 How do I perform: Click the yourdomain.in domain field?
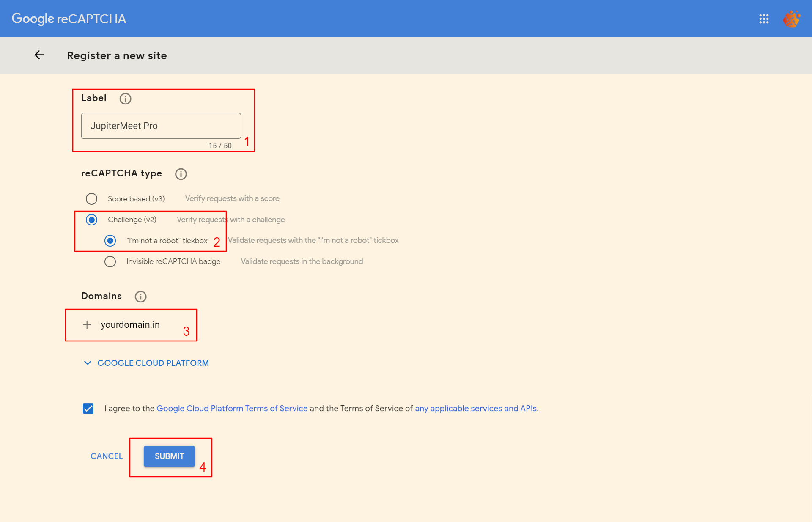pyautogui.click(x=130, y=324)
